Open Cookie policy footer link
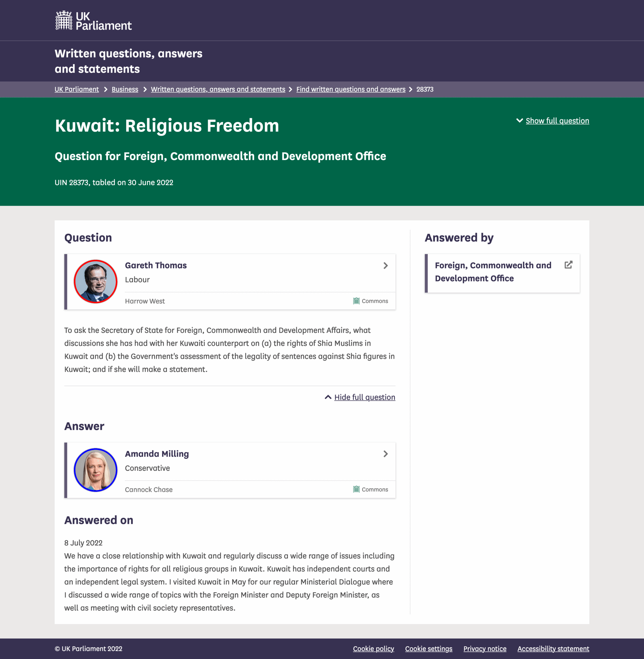 [373, 648]
